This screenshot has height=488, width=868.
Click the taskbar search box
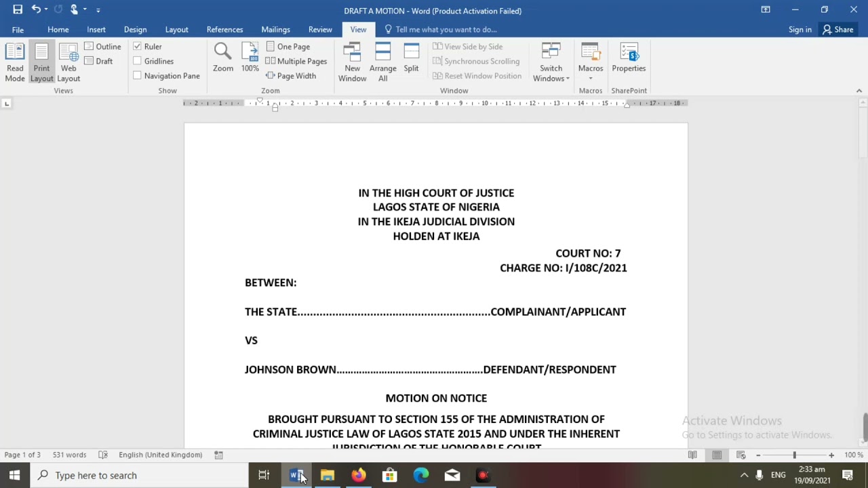[140, 475]
